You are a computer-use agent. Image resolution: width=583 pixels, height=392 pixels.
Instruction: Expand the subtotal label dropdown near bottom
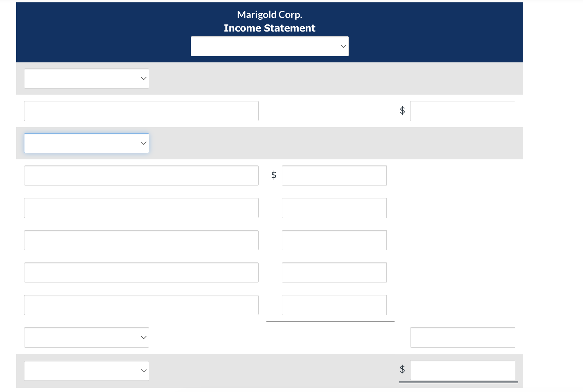click(x=86, y=337)
